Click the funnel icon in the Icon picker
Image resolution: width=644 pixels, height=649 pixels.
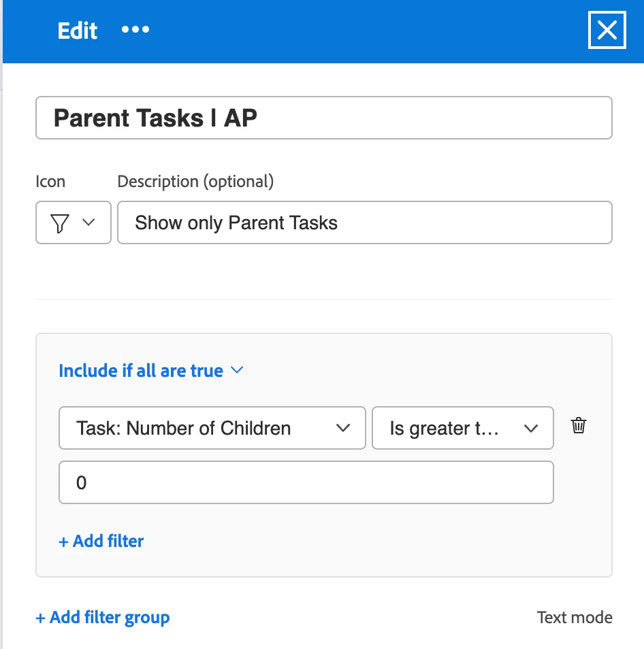point(61,223)
